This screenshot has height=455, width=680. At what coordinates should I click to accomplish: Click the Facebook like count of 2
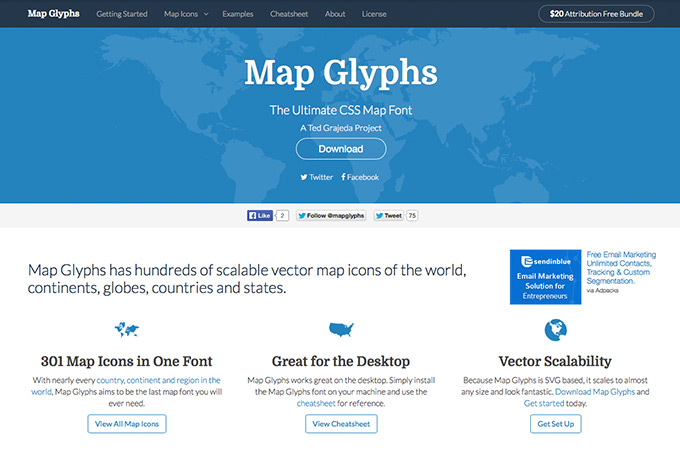coord(282,216)
